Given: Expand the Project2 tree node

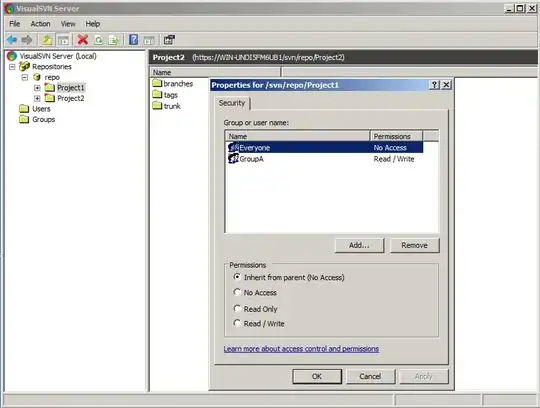Looking at the screenshot, I should pos(37,98).
